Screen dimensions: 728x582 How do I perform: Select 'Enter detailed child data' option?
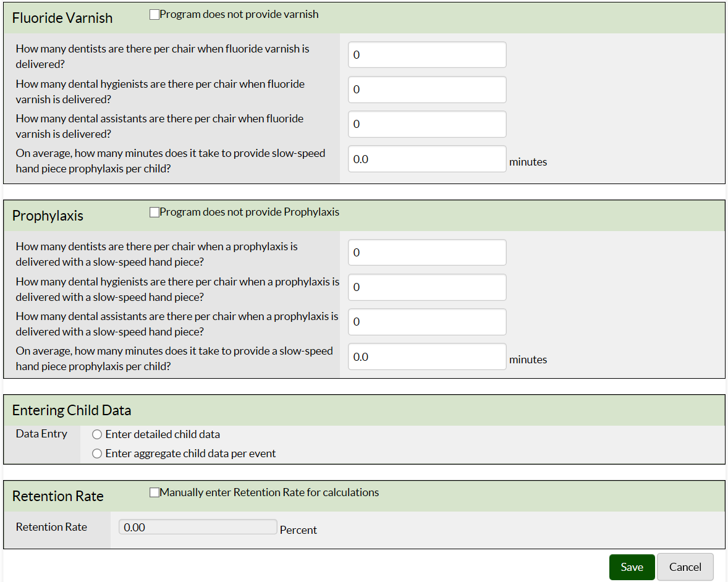97,434
